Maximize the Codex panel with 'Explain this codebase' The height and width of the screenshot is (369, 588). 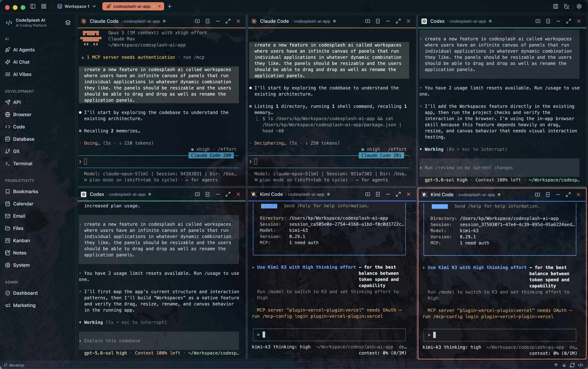pos(228,194)
